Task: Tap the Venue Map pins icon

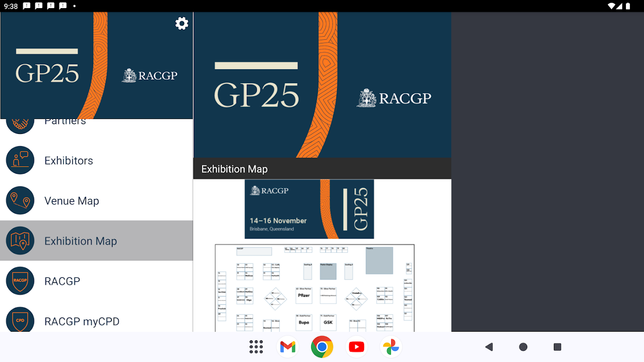Action: click(20, 200)
